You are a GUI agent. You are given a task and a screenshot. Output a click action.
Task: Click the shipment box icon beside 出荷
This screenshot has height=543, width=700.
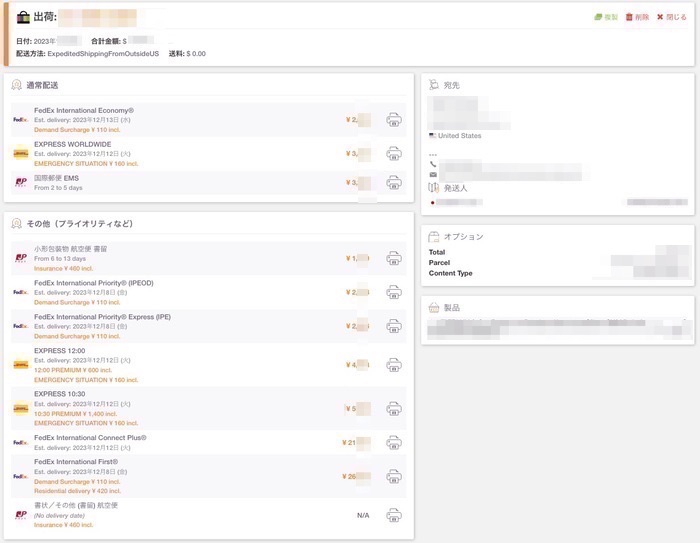click(x=23, y=17)
